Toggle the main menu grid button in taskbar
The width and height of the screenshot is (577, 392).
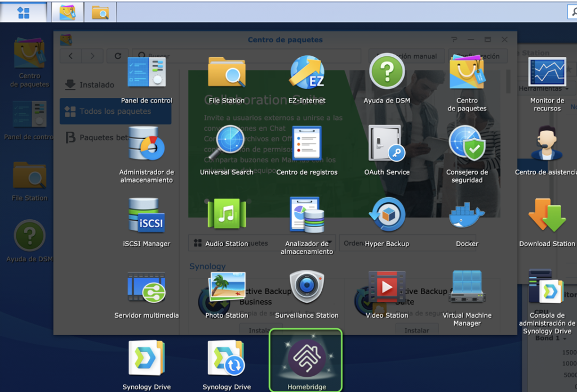(x=24, y=12)
